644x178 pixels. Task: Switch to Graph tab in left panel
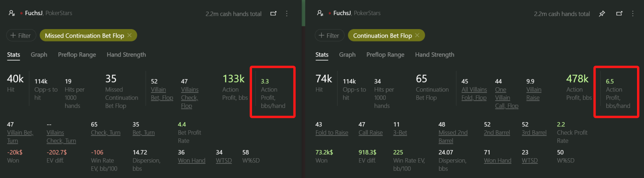pos(39,55)
